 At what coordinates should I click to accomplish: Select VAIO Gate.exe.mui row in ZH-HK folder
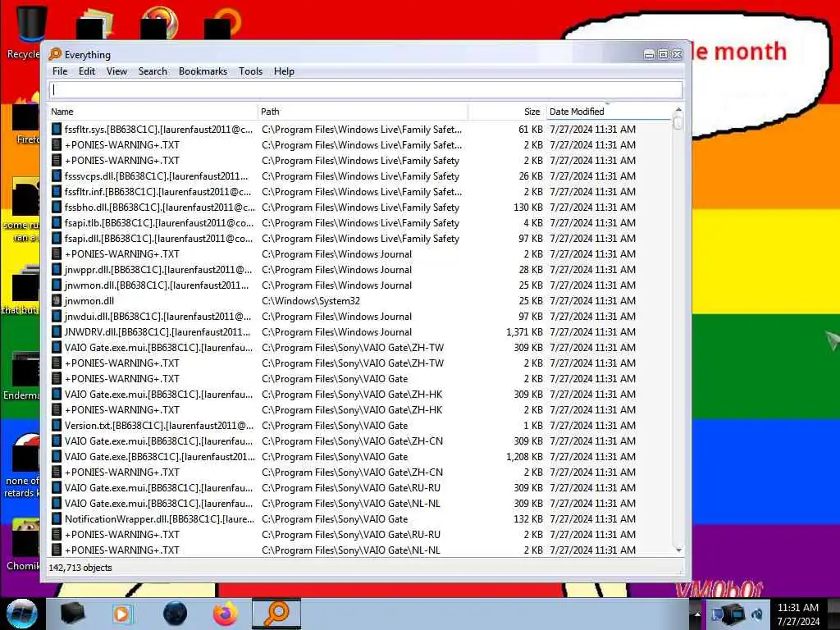pos(361,395)
